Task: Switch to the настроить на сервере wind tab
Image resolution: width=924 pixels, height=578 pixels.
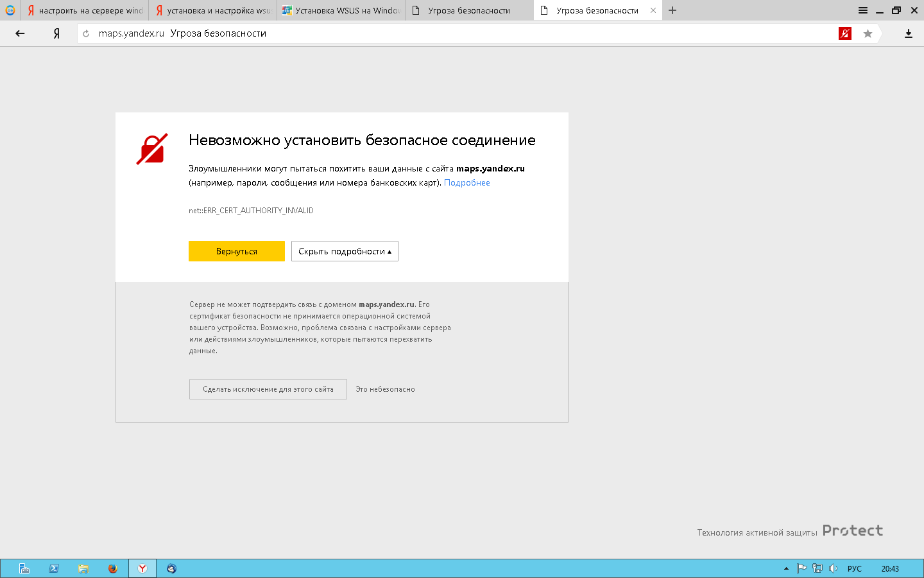Action: pyautogui.click(x=85, y=10)
